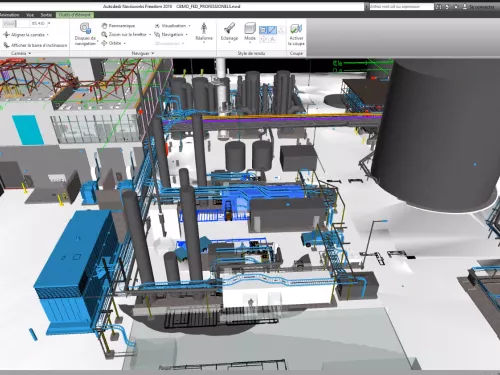Select the large dark cylindrical tank
The height and width of the screenshot is (375, 500).
pos(437,133)
